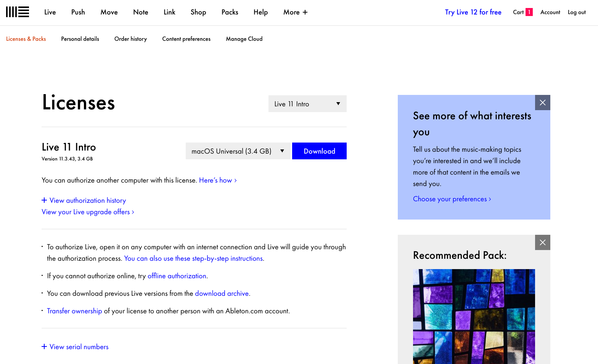Dismiss the Recommended Pack panel

(542, 242)
